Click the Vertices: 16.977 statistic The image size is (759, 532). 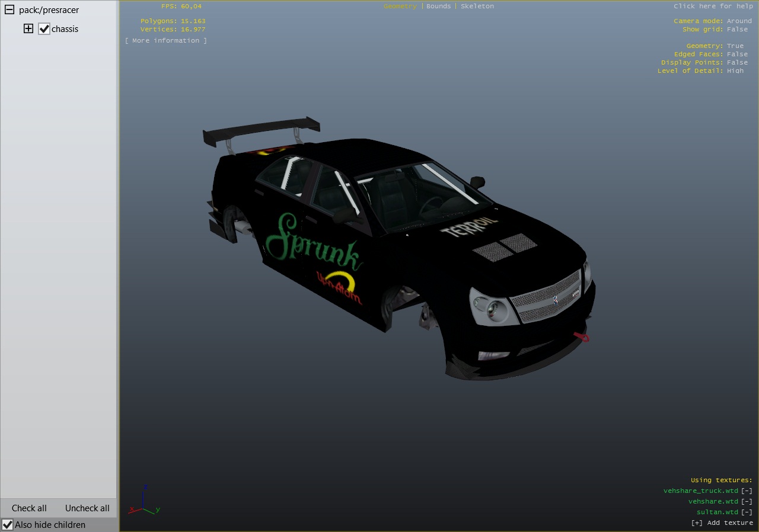tap(173, 29)
